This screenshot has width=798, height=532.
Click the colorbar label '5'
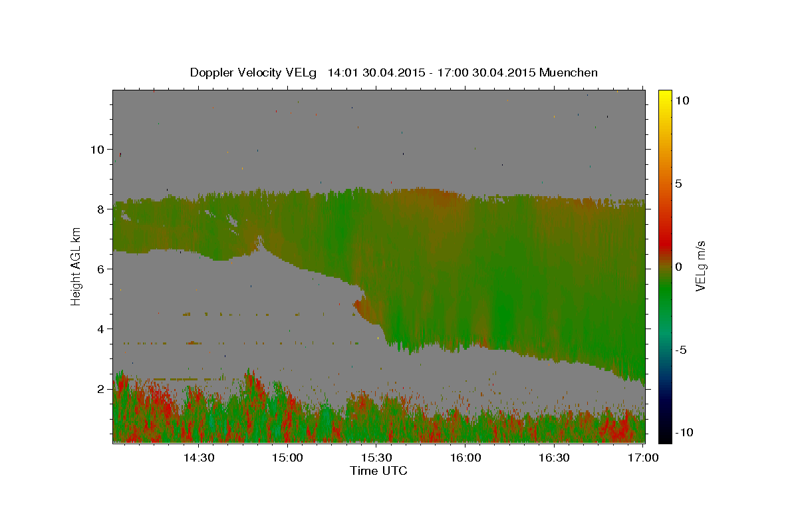(x=678, y=184)
